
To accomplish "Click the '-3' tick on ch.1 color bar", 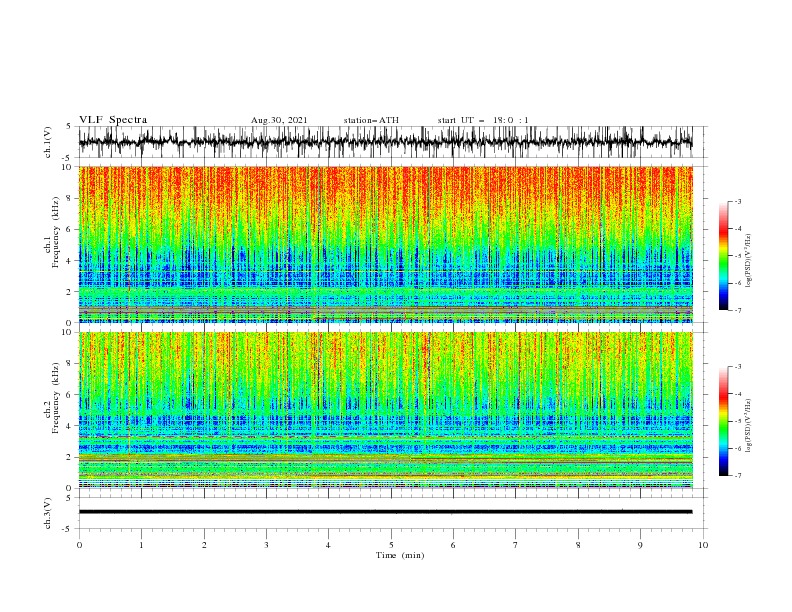I will point(738,201).
